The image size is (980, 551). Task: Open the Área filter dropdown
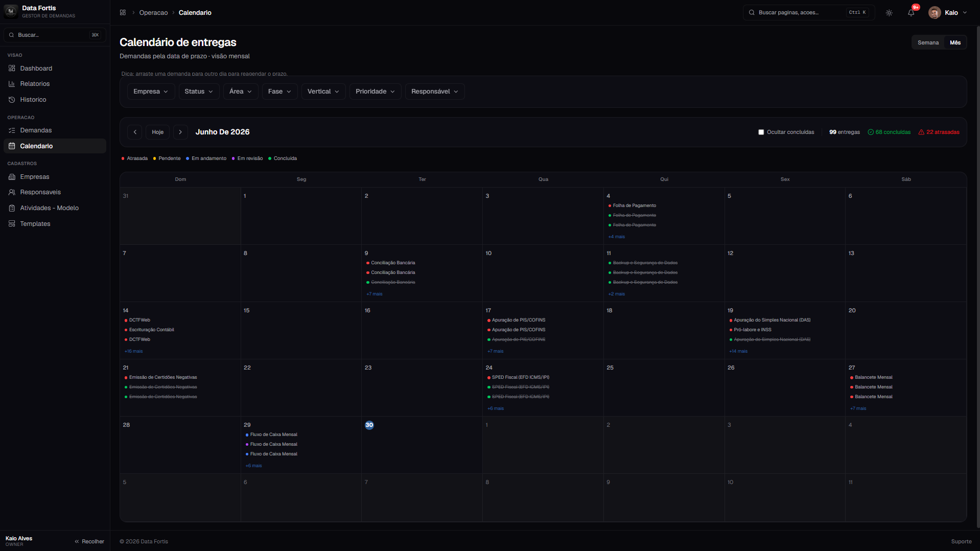coord(241,91)
